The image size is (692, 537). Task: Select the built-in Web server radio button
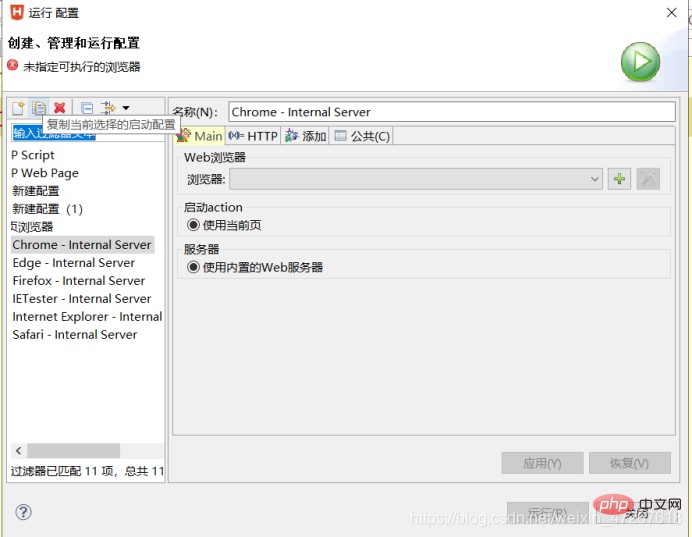(193, 267)
